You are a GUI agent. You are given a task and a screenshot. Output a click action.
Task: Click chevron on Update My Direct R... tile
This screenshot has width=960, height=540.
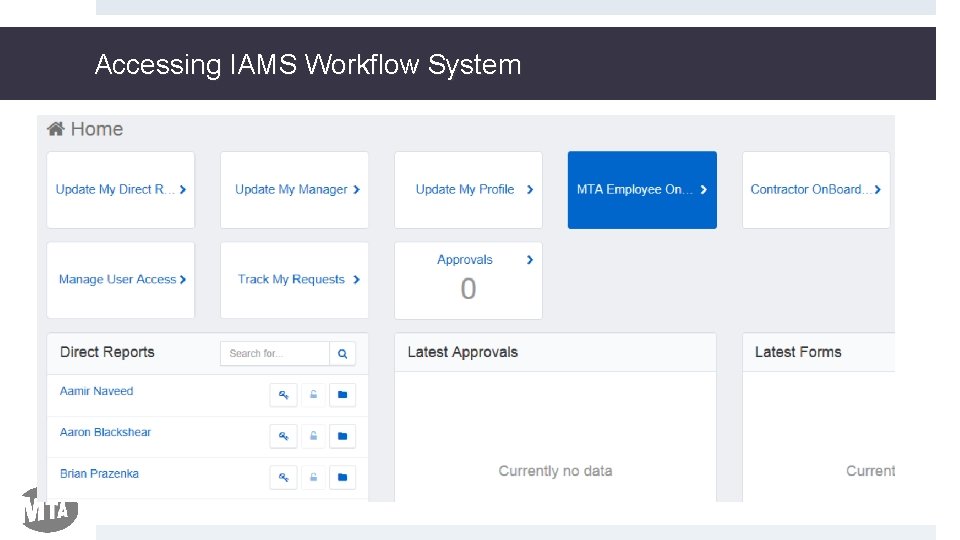pyautogui.click(x=182, y=190)
